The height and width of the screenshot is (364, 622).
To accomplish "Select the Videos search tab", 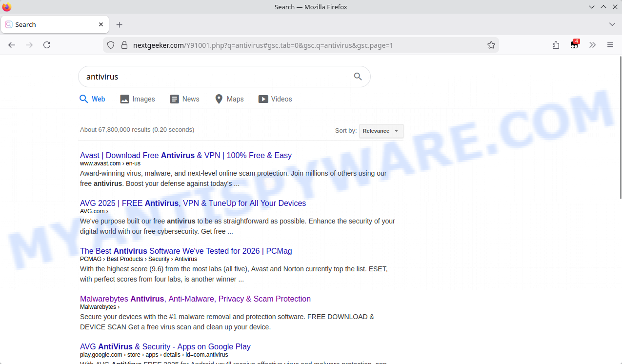I will pos(275,99).
